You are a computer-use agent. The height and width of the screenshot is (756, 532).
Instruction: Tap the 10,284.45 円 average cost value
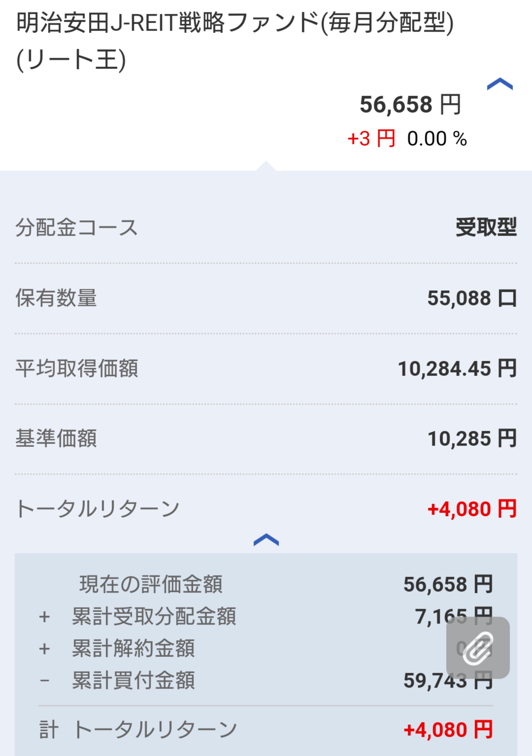click(457, 368)
